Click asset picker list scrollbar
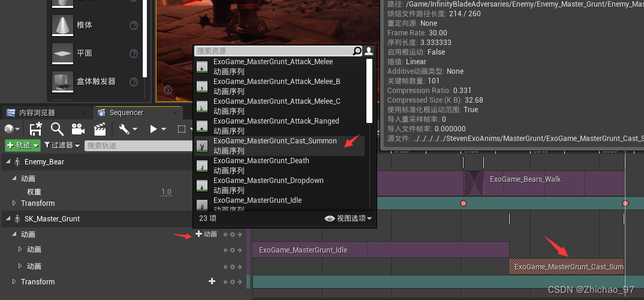 tap(369, 91)
